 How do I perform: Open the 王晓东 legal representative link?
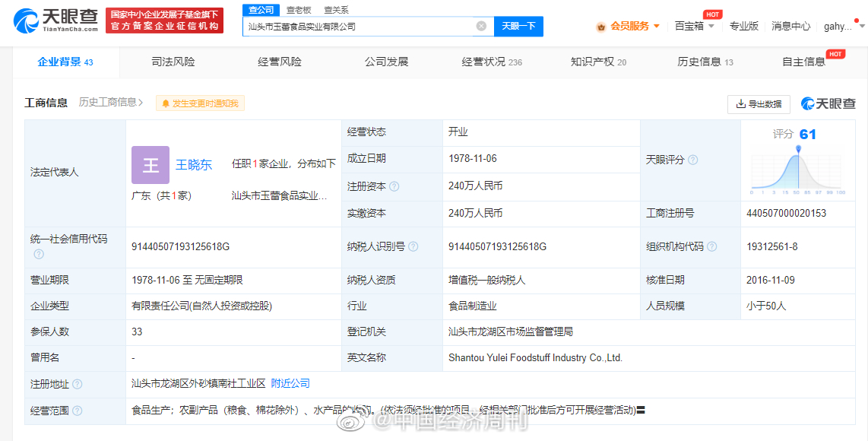point(195,165)
